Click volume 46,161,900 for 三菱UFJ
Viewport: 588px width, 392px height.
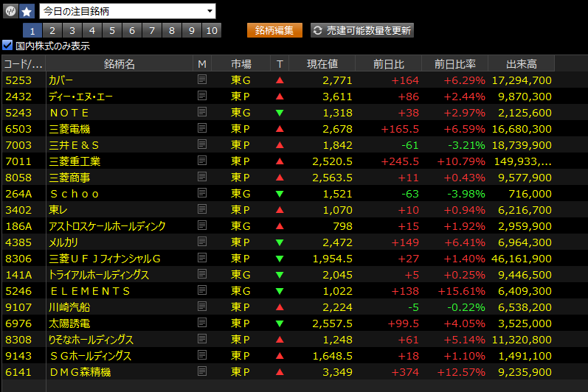point(522,259)
